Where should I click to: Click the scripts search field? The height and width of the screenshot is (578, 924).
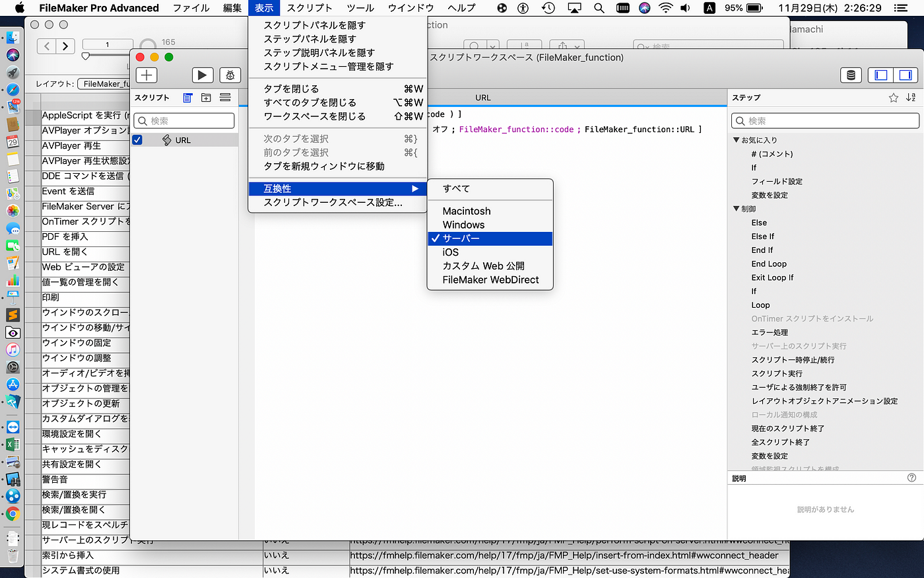(184, 121)
